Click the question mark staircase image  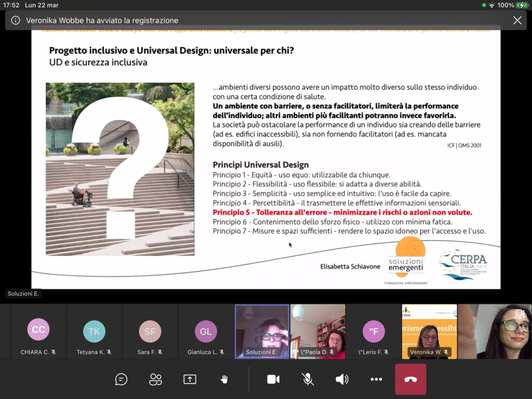(x=120, y=169)
